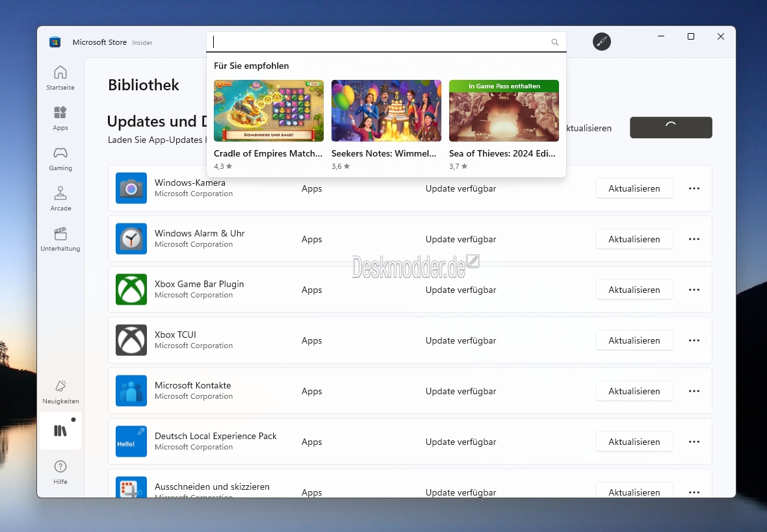Screen dimensions: 767x532
Task: Open Neuigkeiten in the sidebar
Action: coord(60,392)
